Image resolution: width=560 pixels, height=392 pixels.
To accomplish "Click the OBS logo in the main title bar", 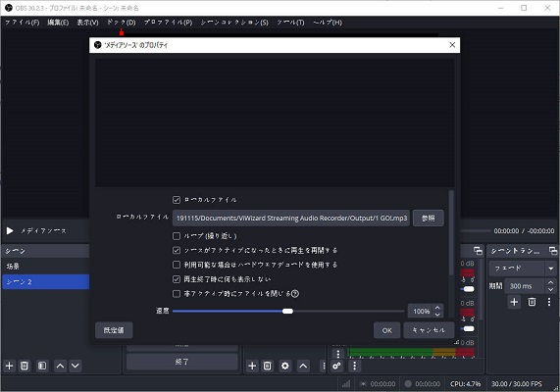I will 9,8.
